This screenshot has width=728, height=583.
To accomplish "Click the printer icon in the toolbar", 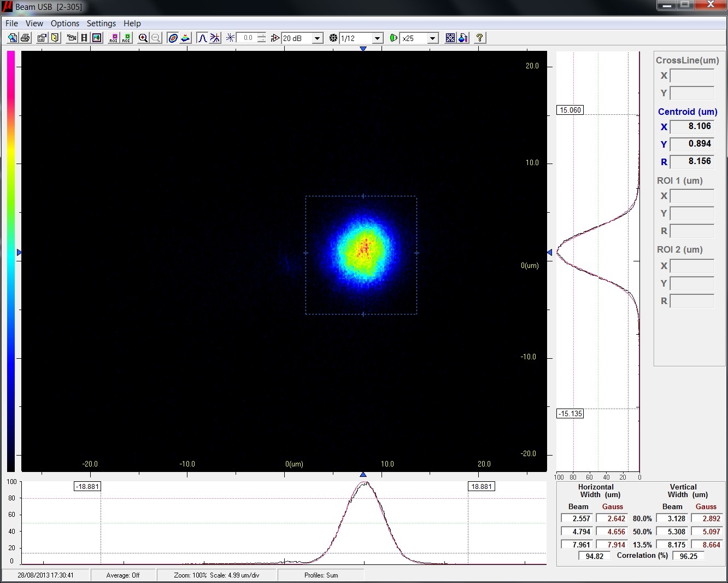I will [25, 38].
